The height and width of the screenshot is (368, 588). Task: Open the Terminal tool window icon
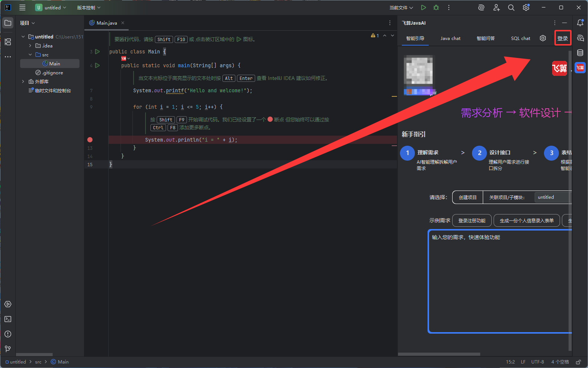pos(8,319)
